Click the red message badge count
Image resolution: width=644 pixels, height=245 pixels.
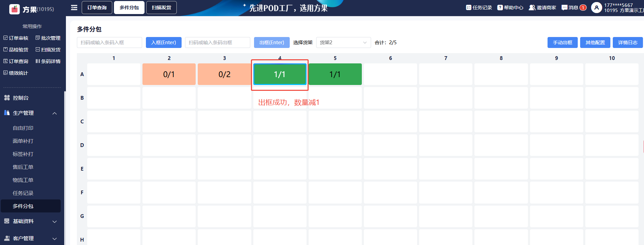click(583, 8)
